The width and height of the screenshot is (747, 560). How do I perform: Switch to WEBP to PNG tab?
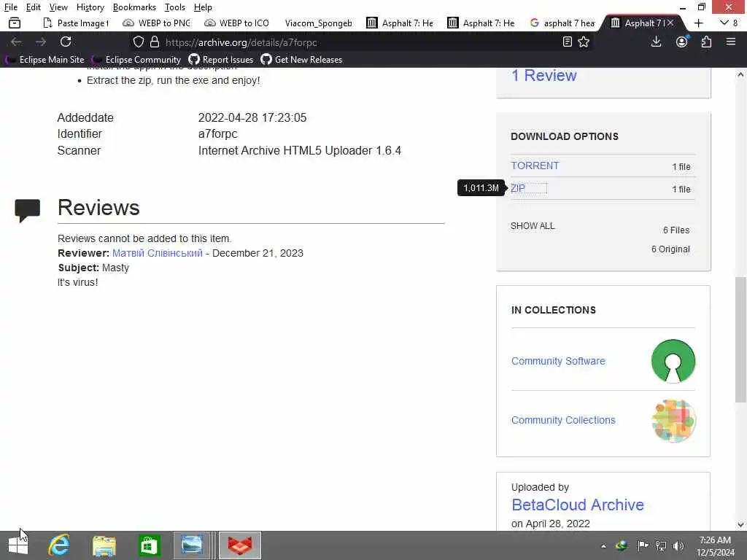pos(158,23)
